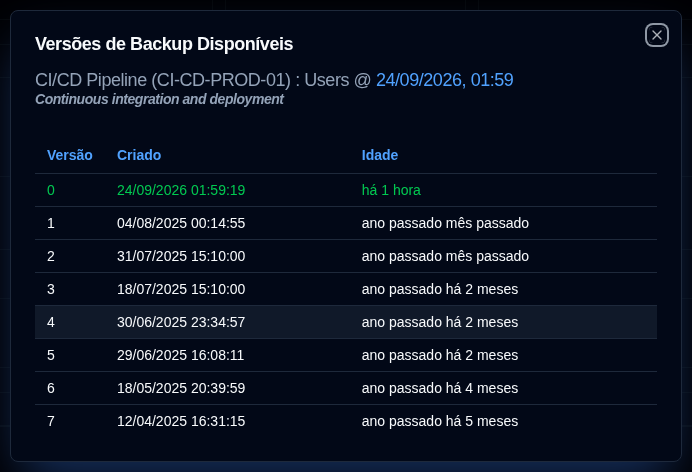Select version 7 created 12/04/2025
692x472 pixels.
point(346,421)
